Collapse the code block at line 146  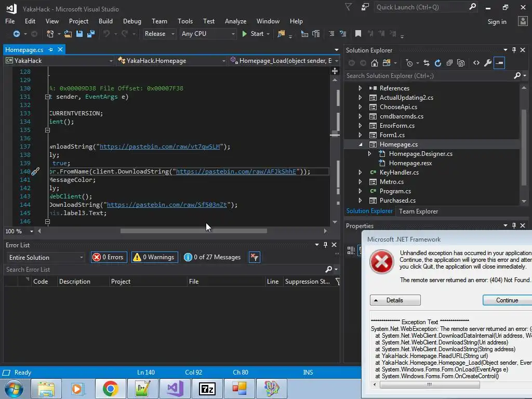pyautogui.click(x=47, y=221)
